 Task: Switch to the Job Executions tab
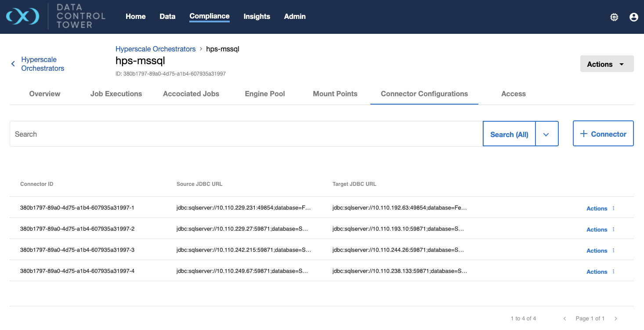[116, 94]
